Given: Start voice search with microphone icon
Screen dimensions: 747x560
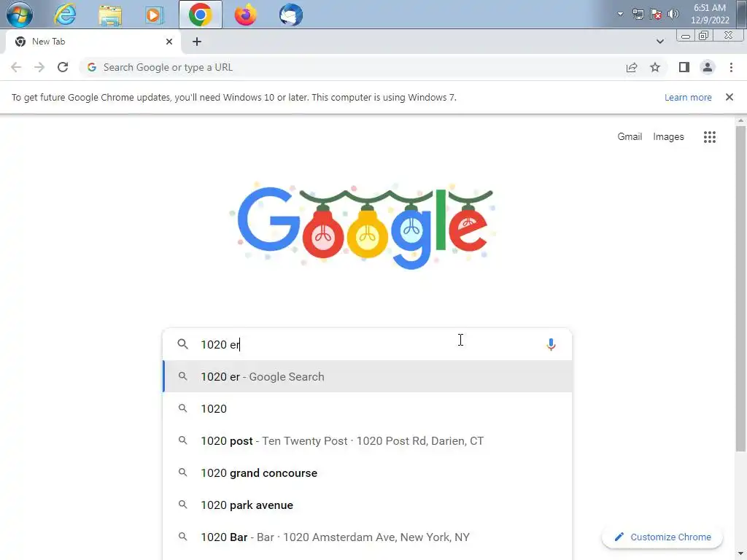Looking at the screenshot, I should tap(551, 344).
